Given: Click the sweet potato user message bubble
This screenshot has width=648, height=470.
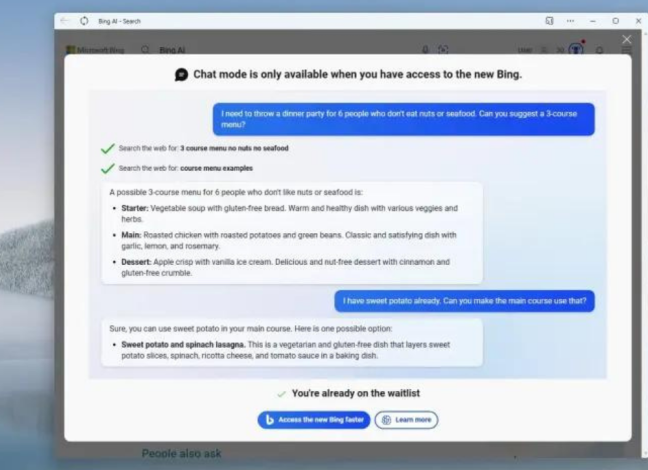Looking at the screenshot, I should [x=465, y=301].
